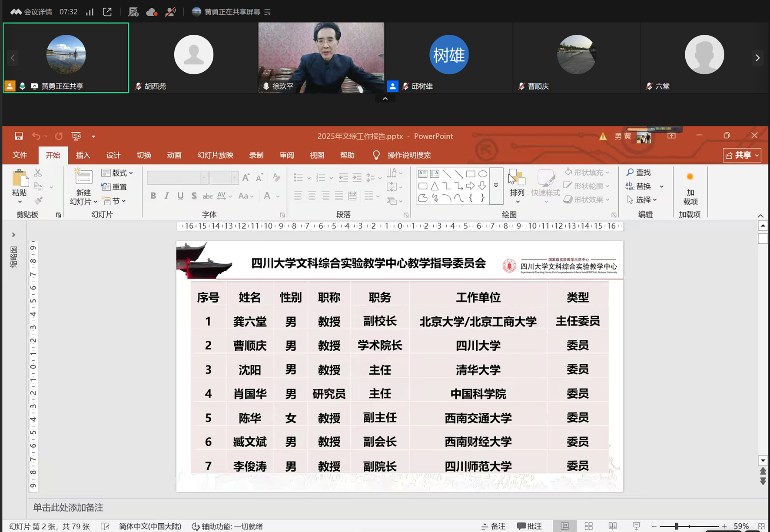Expand the collapsed thumbnail pane arrow

13,235
